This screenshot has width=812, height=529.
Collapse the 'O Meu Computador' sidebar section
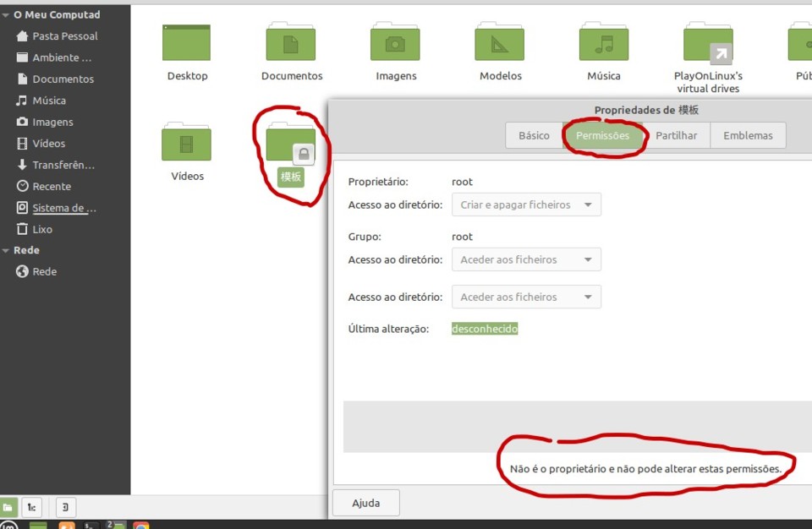pyautogui.click(x=6, y=15)
